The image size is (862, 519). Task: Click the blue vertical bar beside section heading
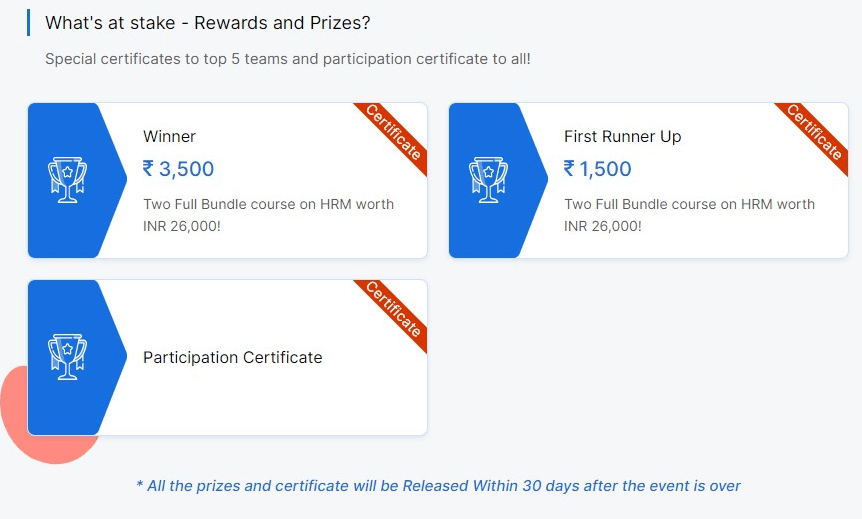(x=28, y=23)
